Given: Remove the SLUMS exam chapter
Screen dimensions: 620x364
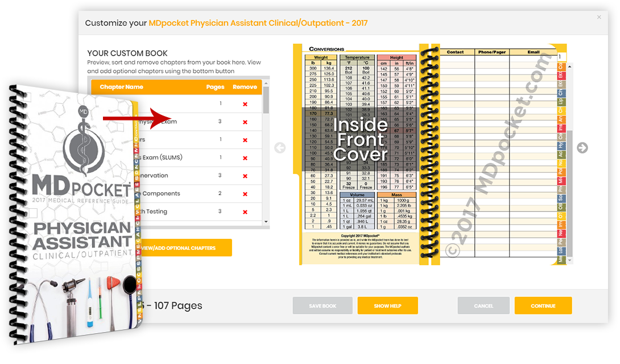Looking at the screenshot, I should click(x=245, y=158).
